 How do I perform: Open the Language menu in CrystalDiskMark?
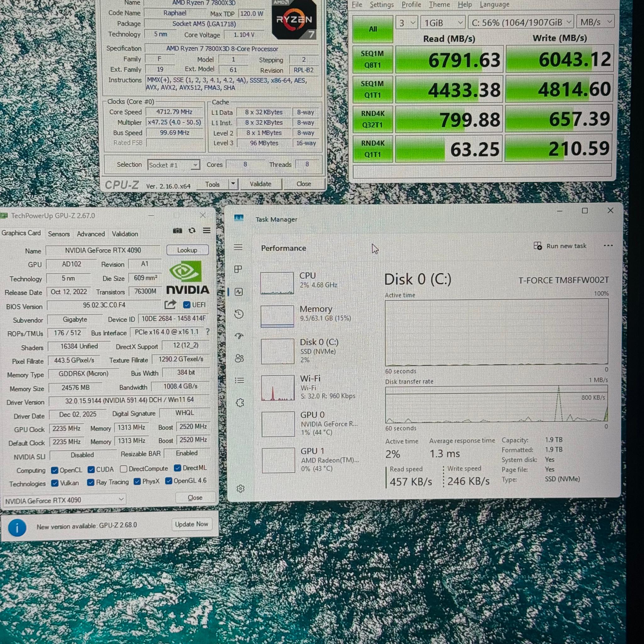click(x=494, y=5)
